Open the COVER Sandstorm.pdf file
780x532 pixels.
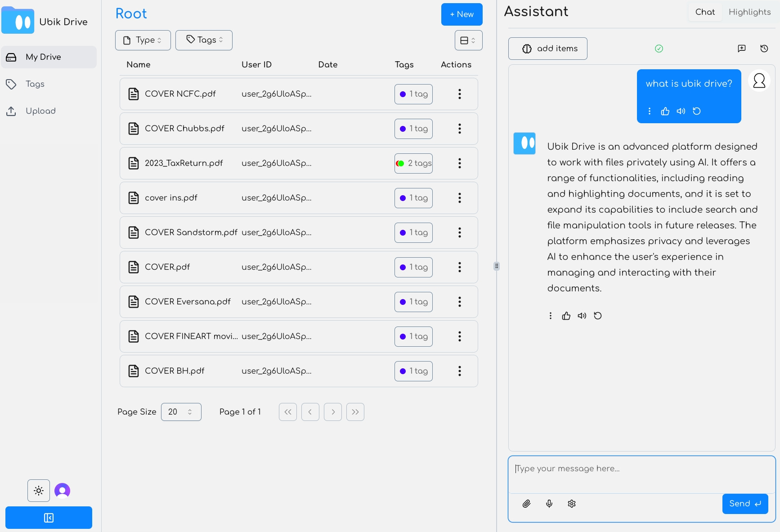tap(191, 232)
